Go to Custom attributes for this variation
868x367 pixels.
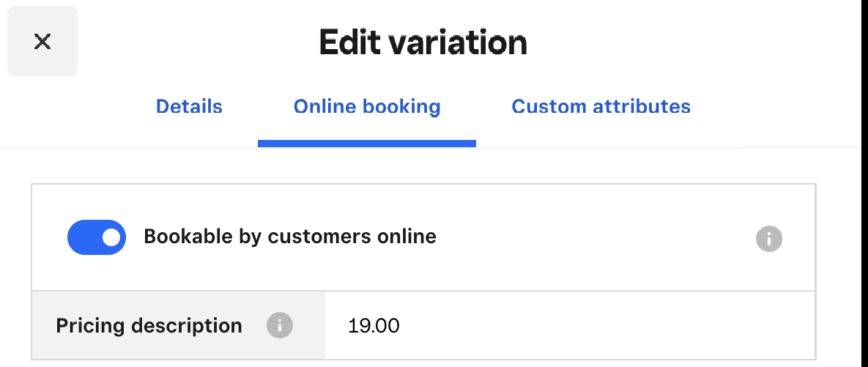coord(601,107)
